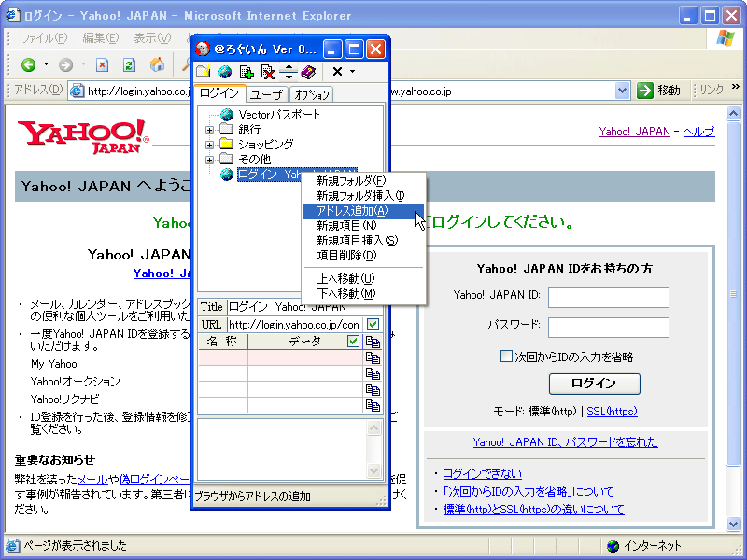Image resolution: width=747 pixels, height=560 pixels.
Task: Open the dropdown arrow beside the black X
Action: point(353,72)
